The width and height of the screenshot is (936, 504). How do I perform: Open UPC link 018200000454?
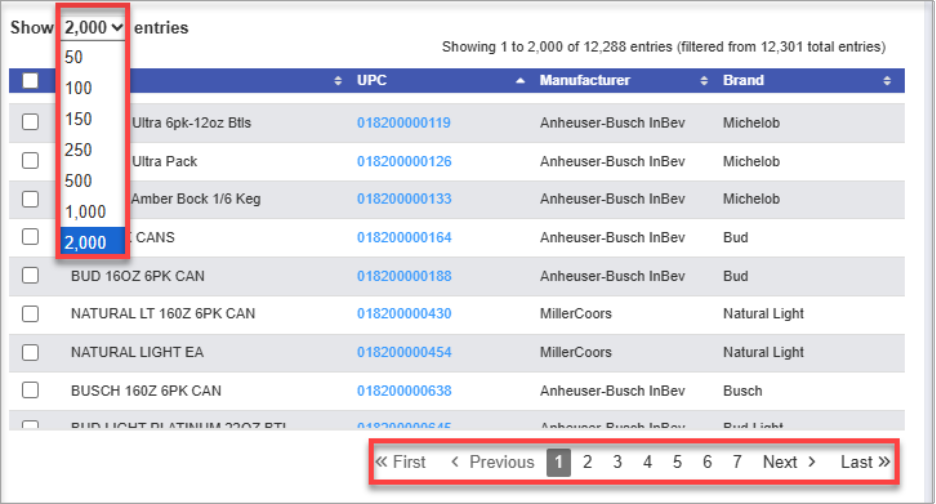coord(404,352)
